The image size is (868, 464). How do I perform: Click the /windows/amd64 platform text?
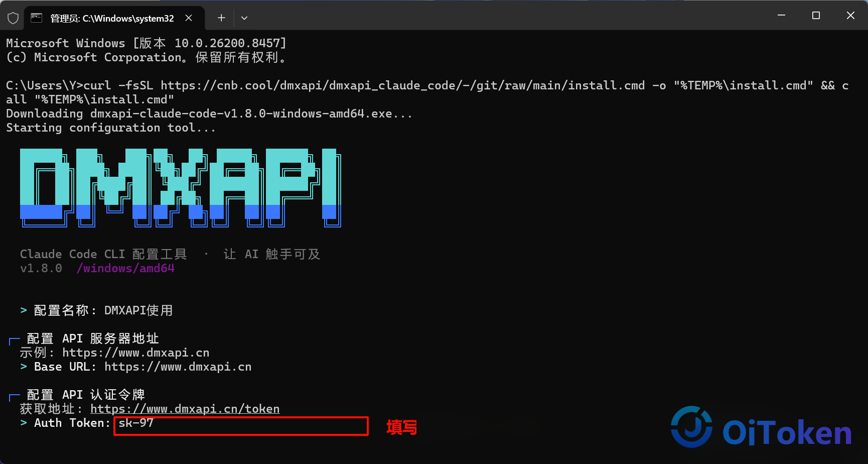125,268
